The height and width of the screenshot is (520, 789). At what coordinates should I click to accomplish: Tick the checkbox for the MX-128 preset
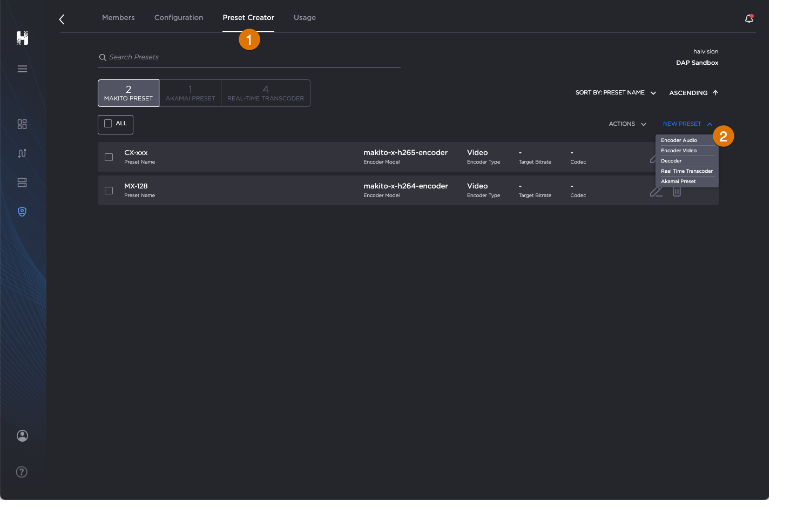(x=109, y=190)
